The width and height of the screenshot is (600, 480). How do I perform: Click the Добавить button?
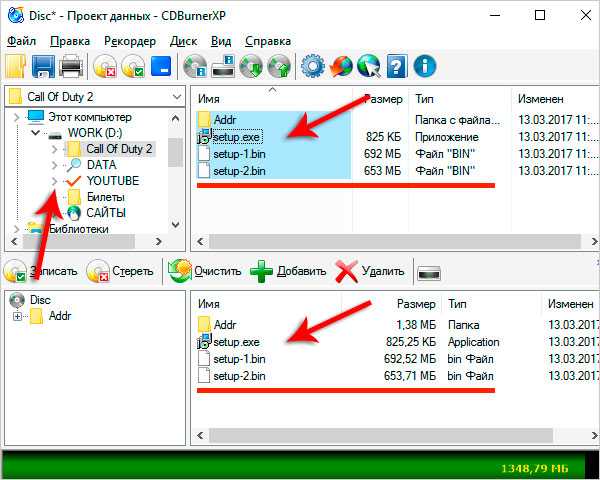tap(288, 271)
